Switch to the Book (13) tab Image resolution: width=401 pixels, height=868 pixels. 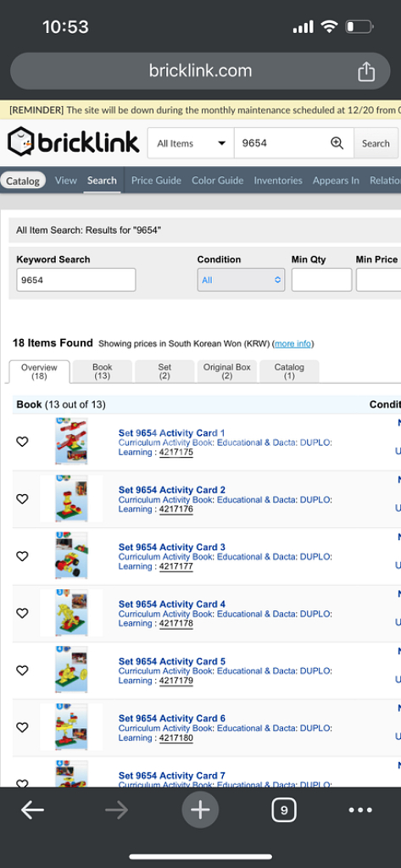pyautogui.click(x=103, y=371)
